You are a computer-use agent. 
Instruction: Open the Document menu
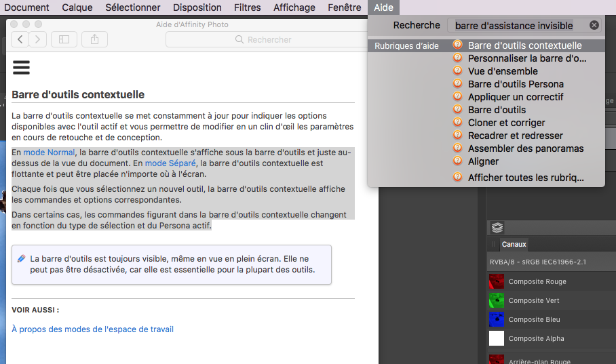[26, 7]
